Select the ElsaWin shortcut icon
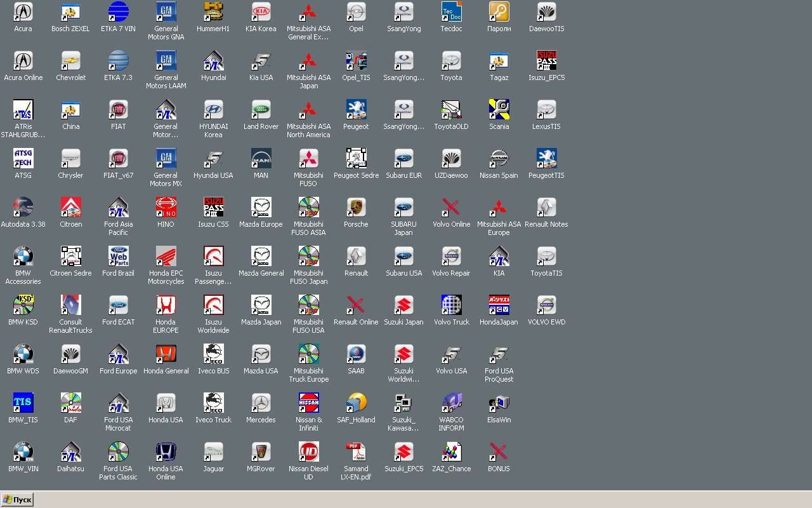812x508 pixels. pyautogui.click(x=499, y=403)
